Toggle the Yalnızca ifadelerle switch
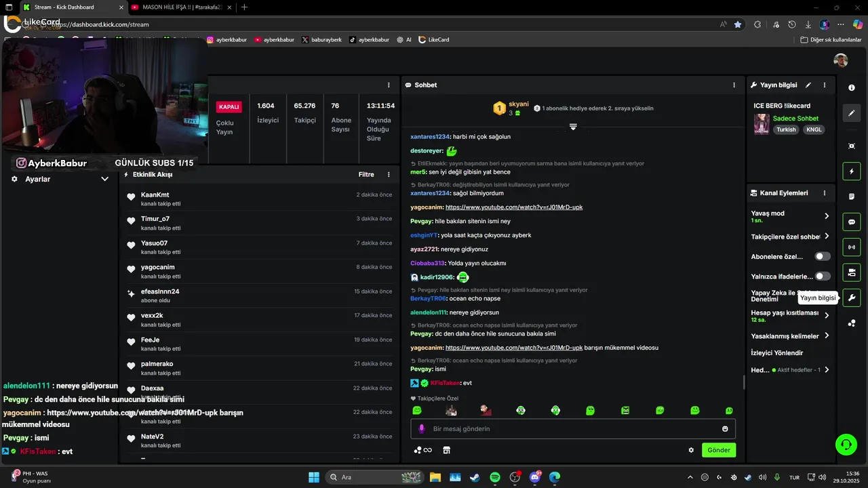The width and height of the screenshot is (868, 488). tap(822, 276)
